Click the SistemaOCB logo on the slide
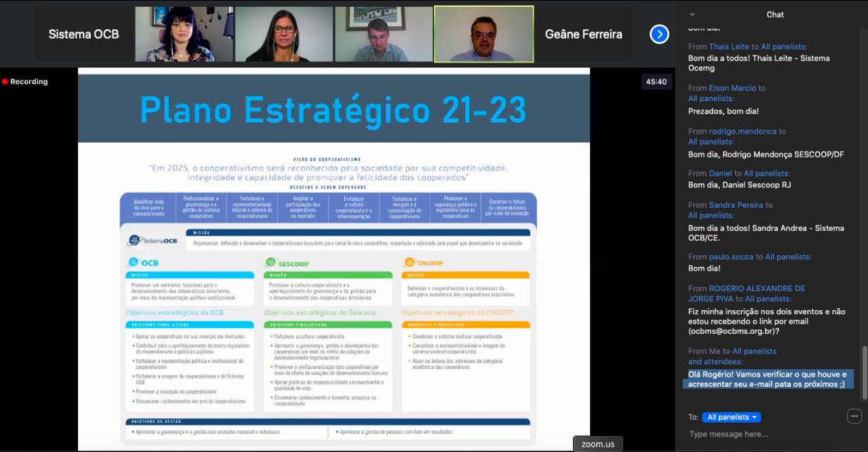This screenshot has width=868, height=452. (x=152, y=240)
